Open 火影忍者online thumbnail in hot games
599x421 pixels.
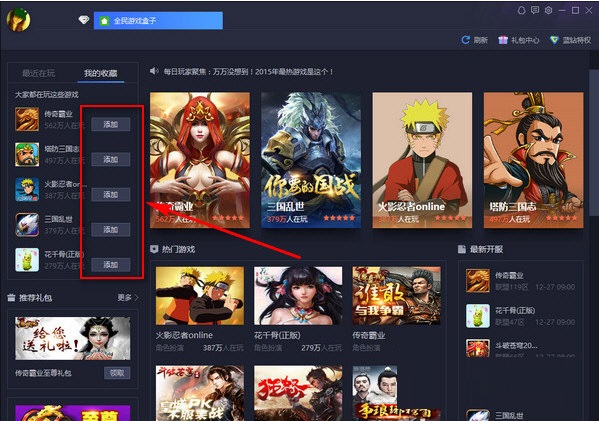pyautogui.click(x=200, y=296)
